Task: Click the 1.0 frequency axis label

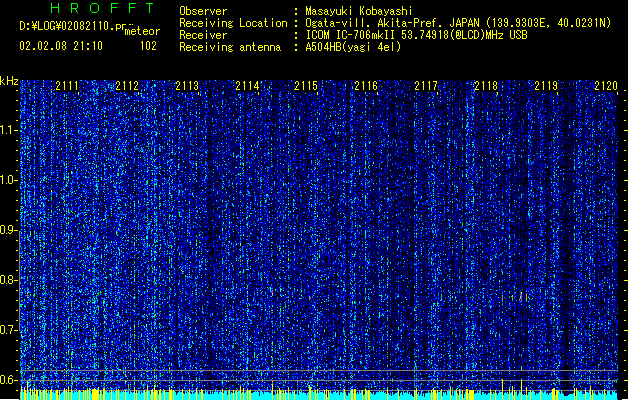Action: [8, 180]
